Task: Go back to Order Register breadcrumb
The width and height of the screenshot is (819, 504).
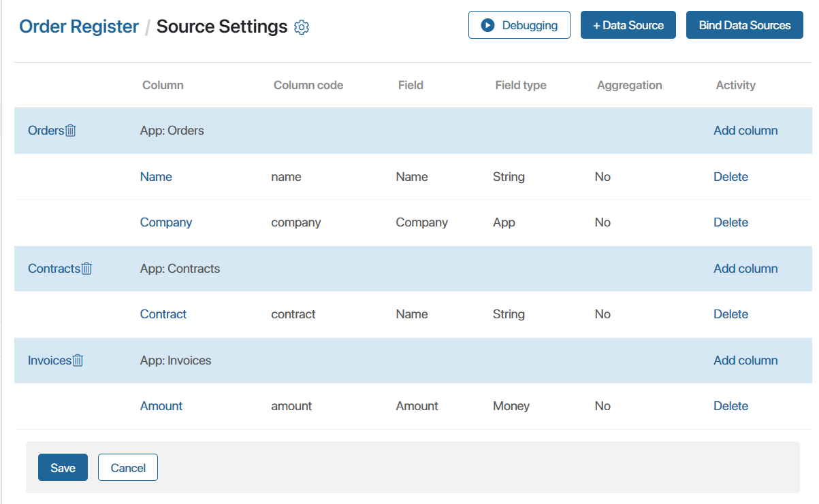Action: coord(79,27)
